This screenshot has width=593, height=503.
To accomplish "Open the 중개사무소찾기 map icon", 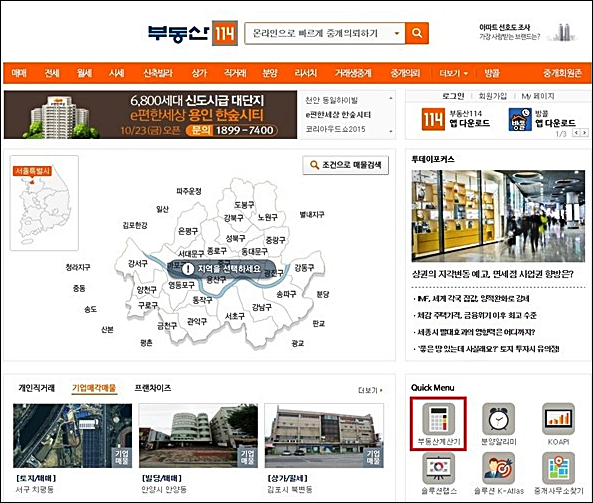I will pyautogui.click(x=558, y=468).
